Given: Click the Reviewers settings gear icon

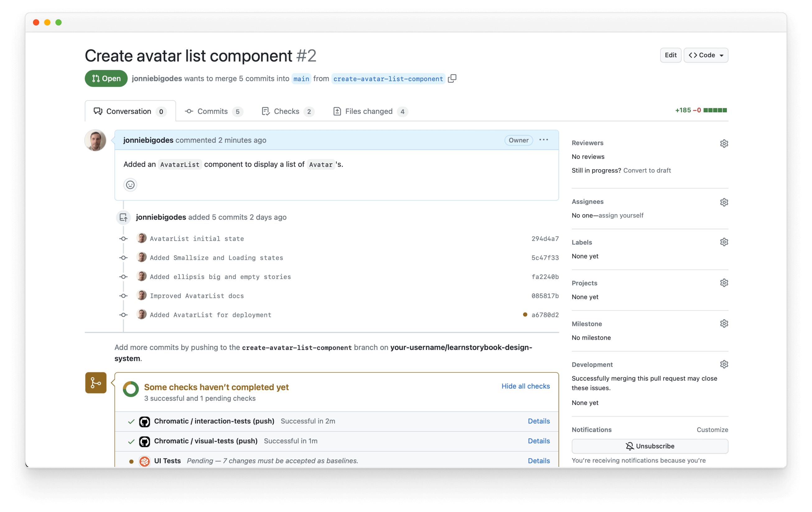Looking at the screenshot, I should point(724,143).
